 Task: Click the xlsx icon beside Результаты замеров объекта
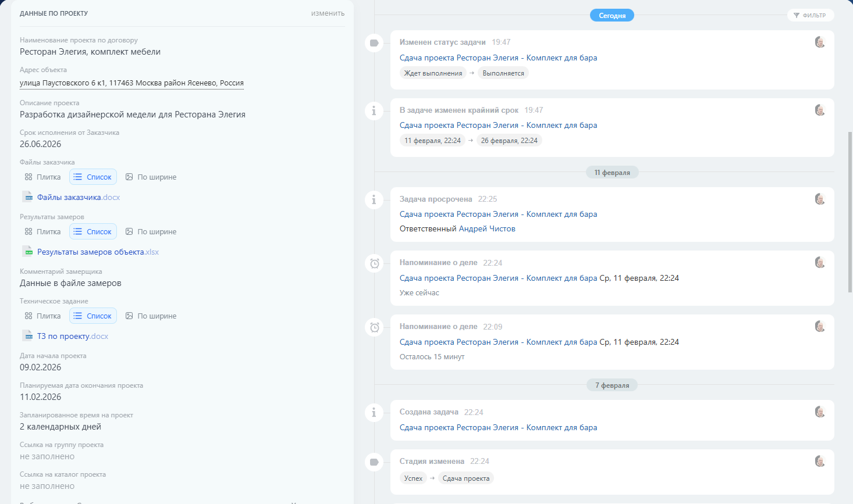[27, 252]
